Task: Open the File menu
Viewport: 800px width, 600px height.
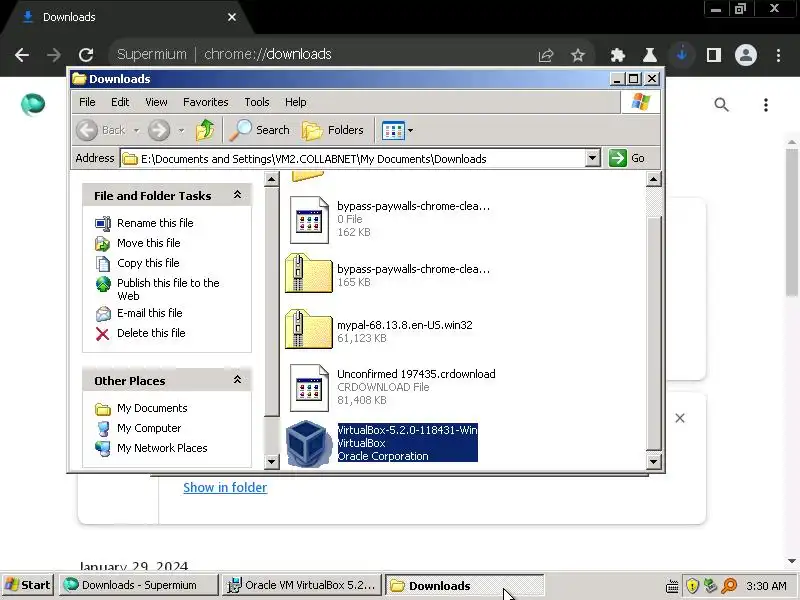Action: coord(87,102)
